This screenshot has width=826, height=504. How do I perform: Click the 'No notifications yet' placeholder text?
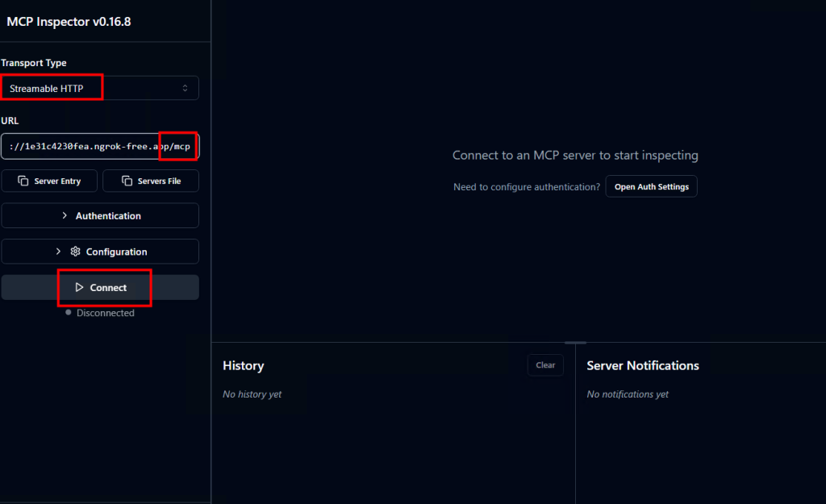(x=628, y=394)
